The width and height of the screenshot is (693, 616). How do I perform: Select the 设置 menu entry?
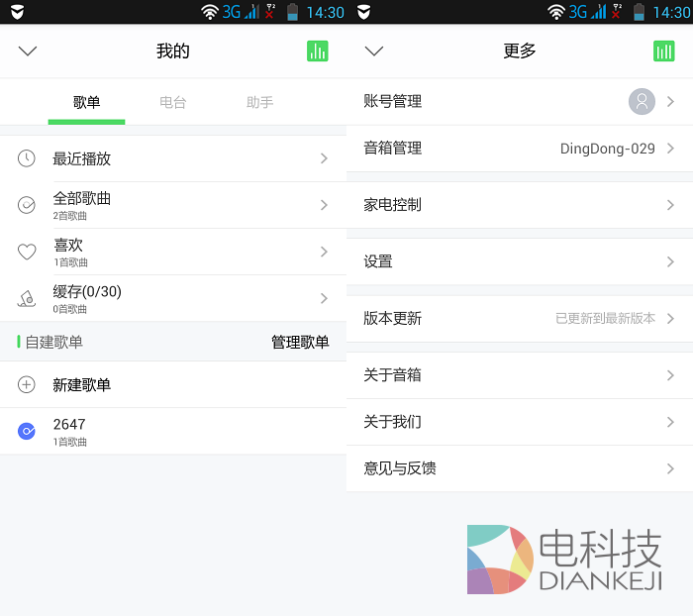[x=520, y=261]
